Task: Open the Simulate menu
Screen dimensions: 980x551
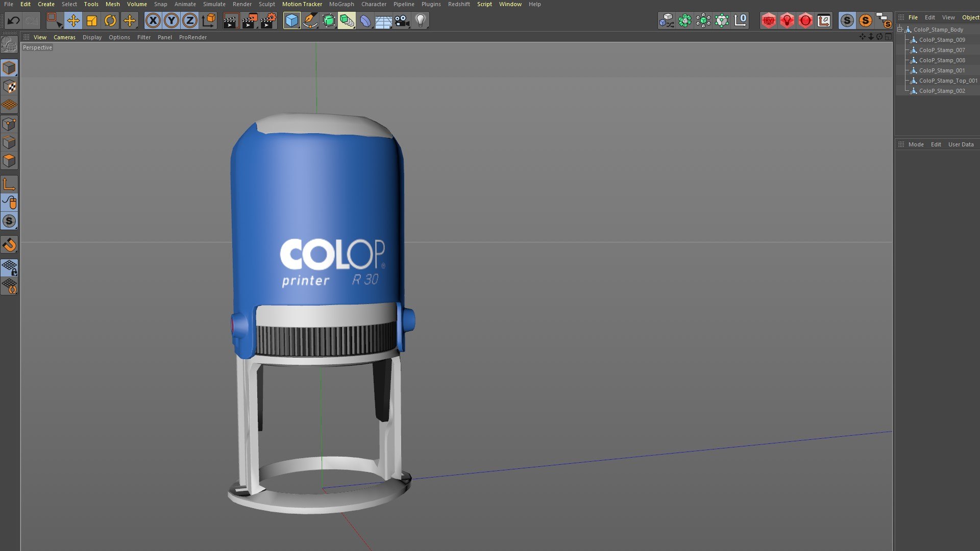Action: [x=214, y=4]
